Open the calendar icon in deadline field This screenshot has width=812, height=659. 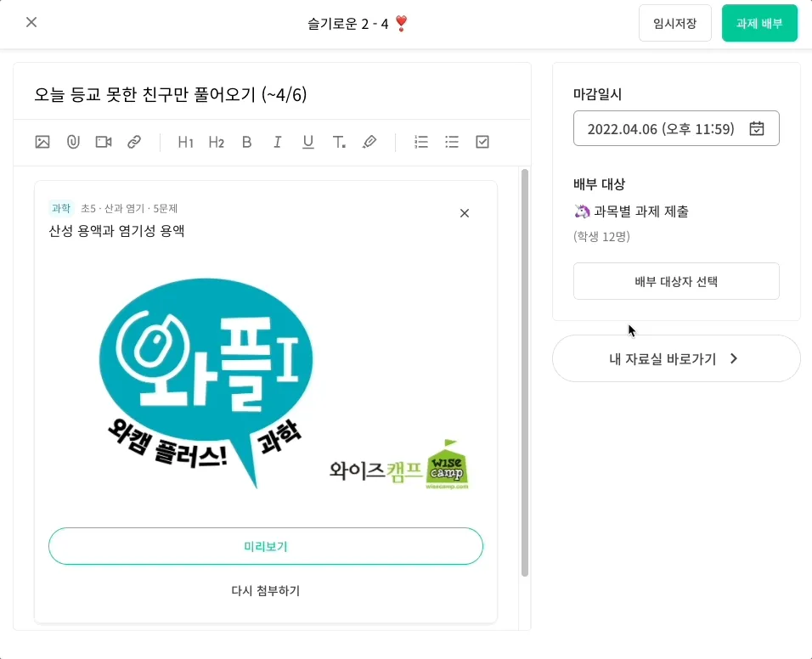pos(757,128)
